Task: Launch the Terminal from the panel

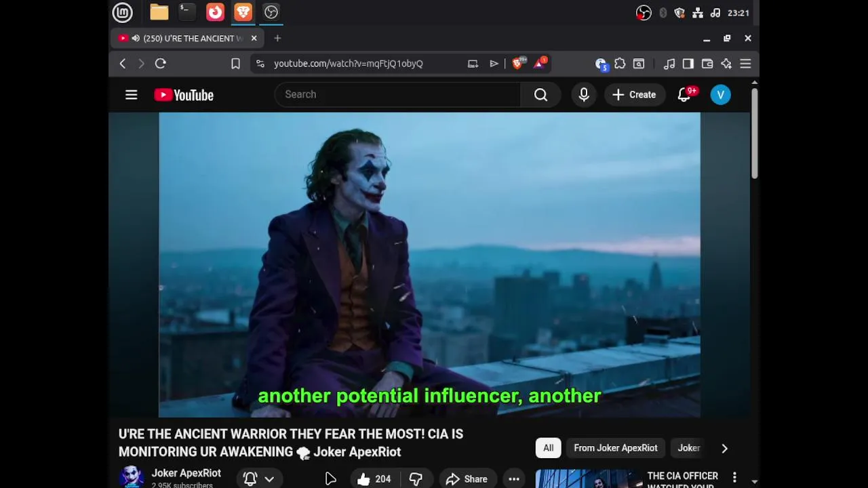Action: click(x=186, y=12)
